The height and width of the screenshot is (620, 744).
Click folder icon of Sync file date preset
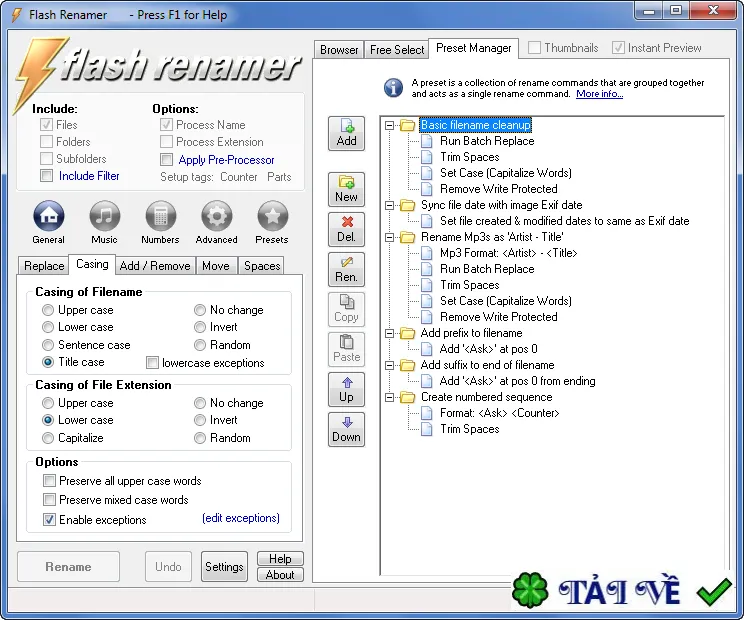[407, 205]
